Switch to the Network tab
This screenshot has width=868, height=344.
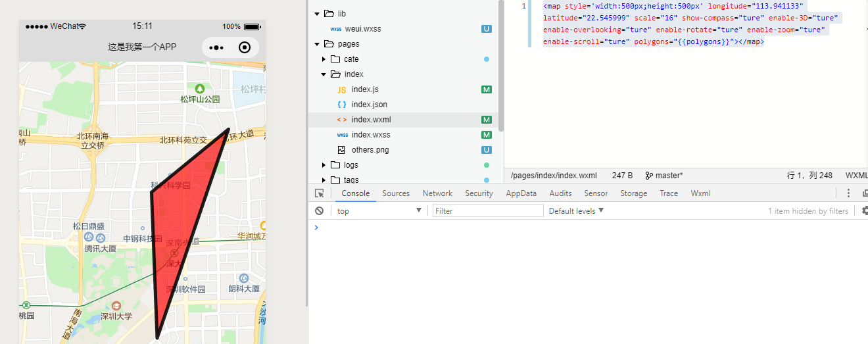pos(437,193)
